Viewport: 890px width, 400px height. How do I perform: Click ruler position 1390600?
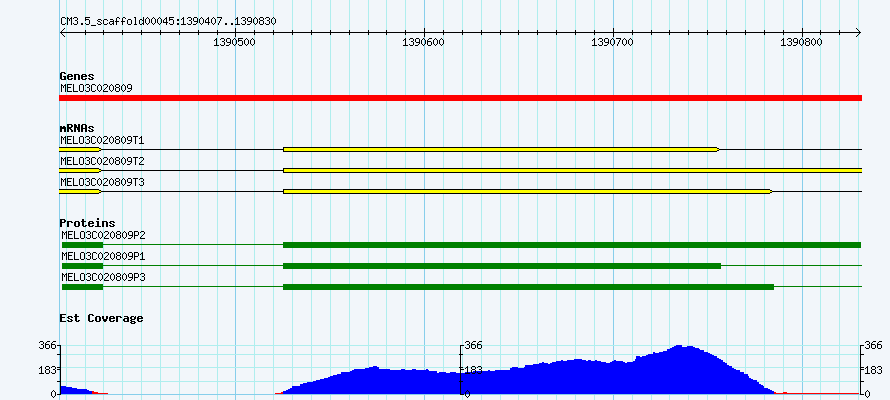(x=425, y=42)
